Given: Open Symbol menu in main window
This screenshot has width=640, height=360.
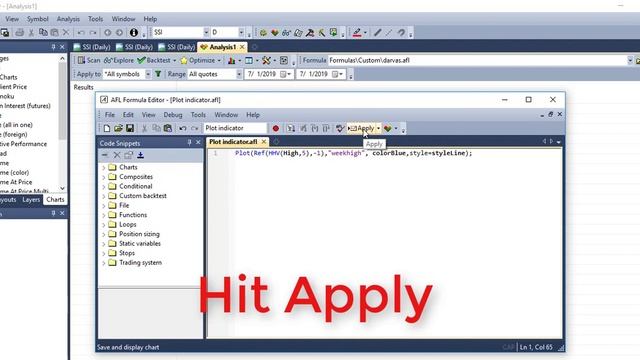Looking at the screenshot, I should [38, 19].
